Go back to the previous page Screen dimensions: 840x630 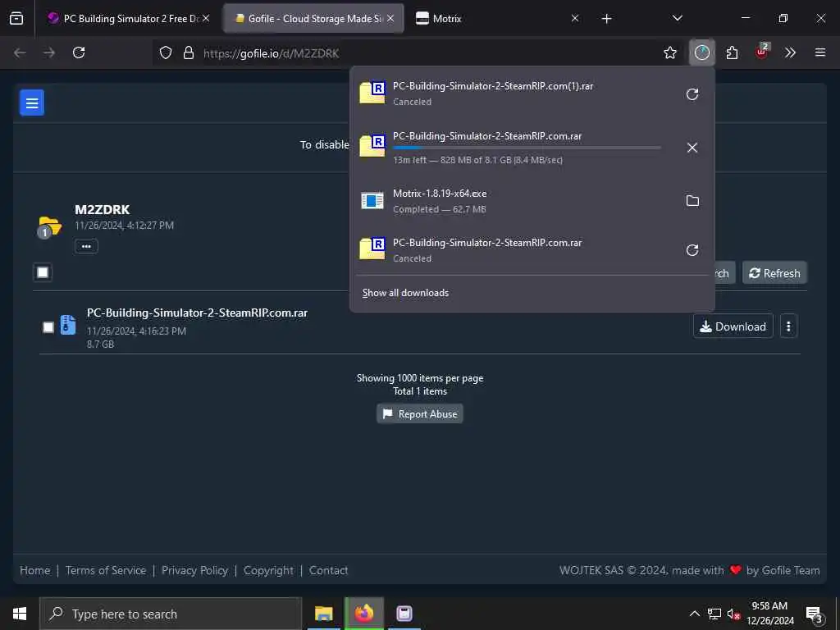coord(20,52)
